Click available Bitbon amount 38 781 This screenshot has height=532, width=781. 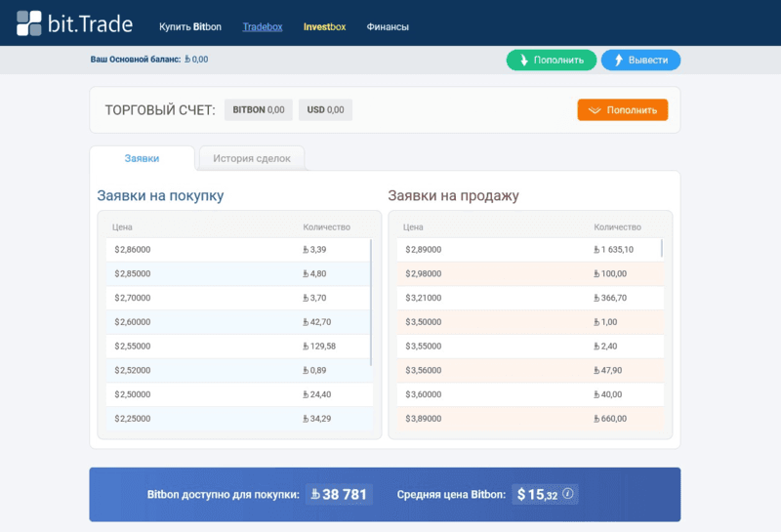pos(339,494)
